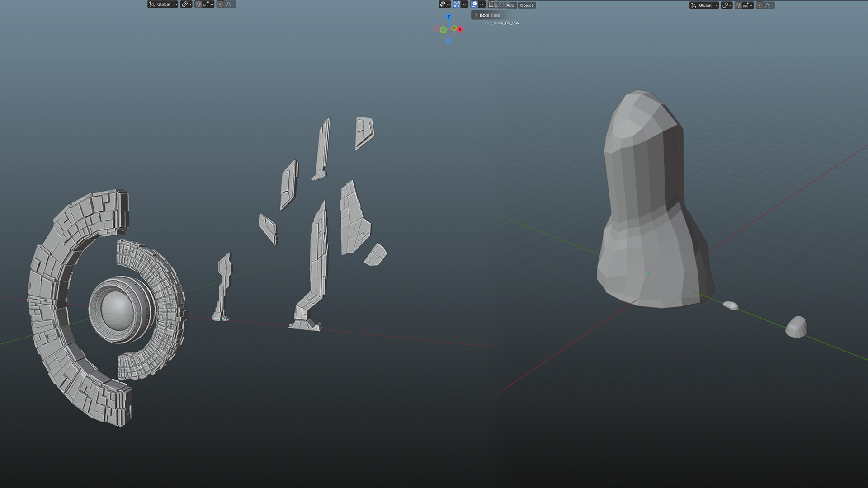868x488 pixels.
Task: Enable proportional editing in left viewport header
Action: [x=220, y=5]
